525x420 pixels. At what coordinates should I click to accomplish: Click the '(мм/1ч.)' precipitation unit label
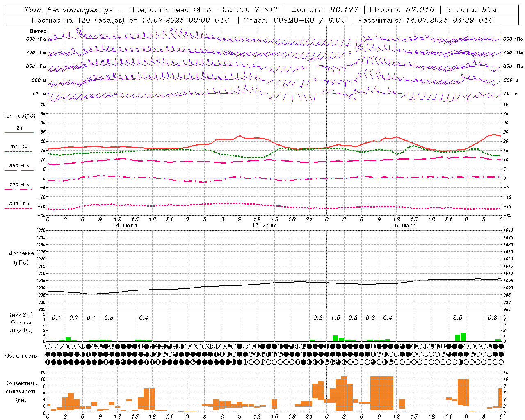[21, 330]
